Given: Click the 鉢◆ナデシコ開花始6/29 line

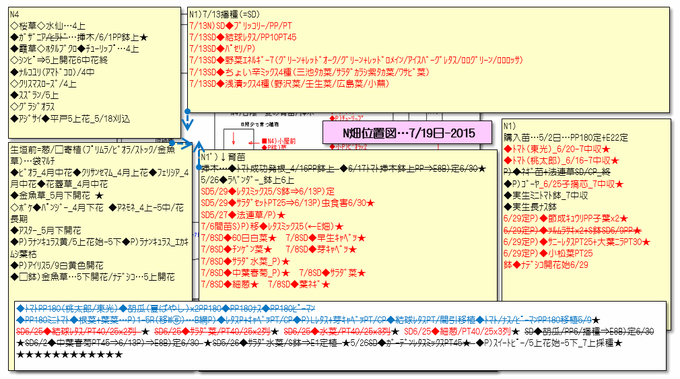Looking at the screenshot, I should [x=546, y=265].
